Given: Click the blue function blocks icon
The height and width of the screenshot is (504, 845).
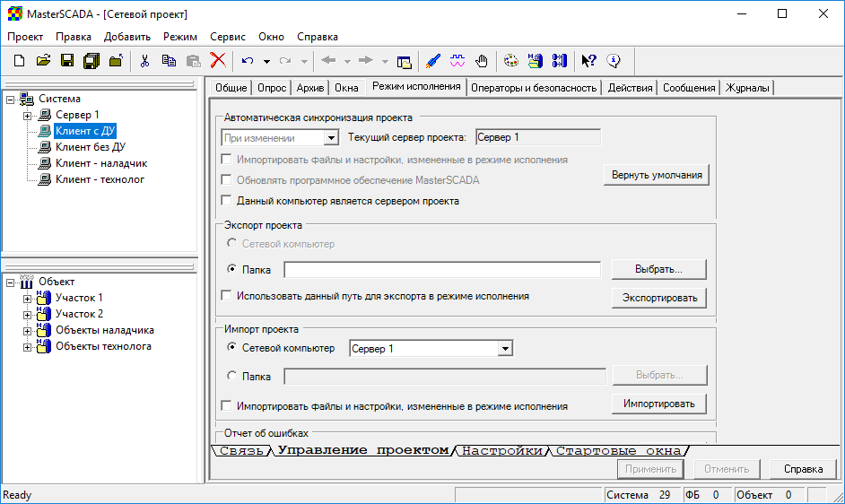Looking at the screenshot, I should pyautogui.click(x=560, y=60).
